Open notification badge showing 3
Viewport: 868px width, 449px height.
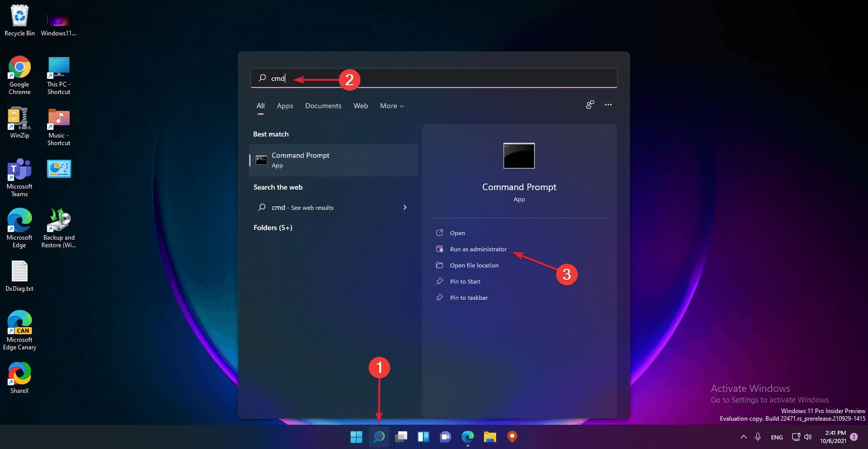(854, 437)
